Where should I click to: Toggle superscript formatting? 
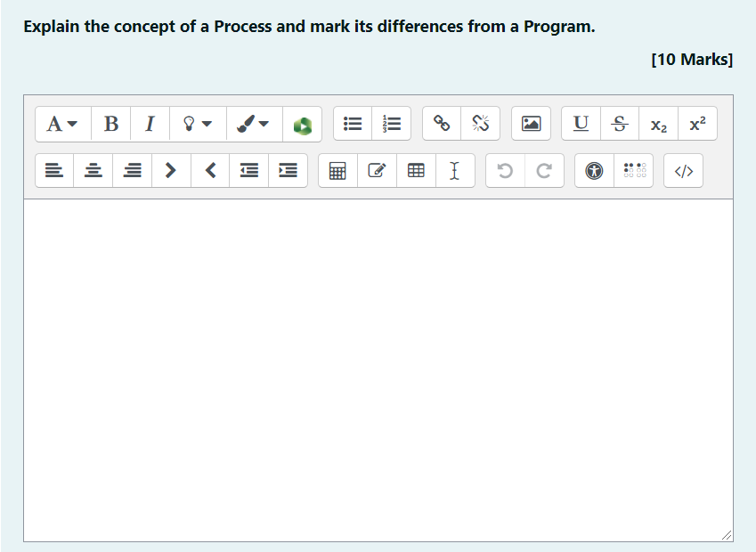click(x=697, y=124)
